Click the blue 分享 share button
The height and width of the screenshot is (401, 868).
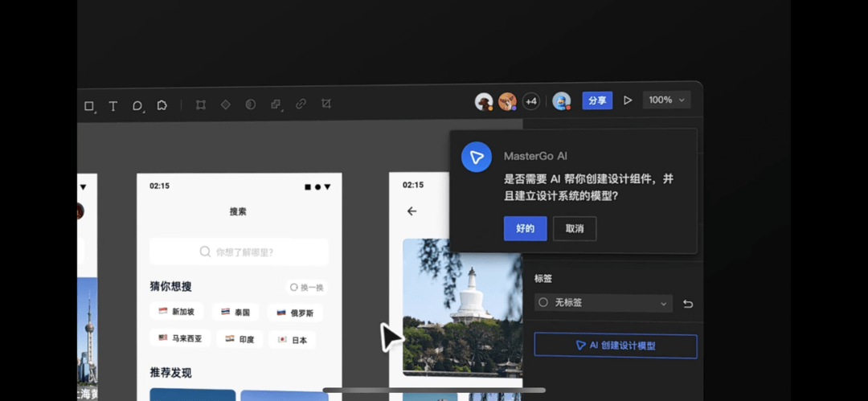coord(597,100)
